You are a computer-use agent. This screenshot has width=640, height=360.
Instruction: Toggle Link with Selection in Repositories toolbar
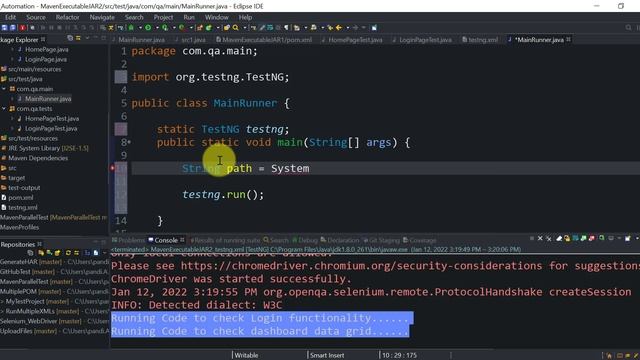pyautogui.click(x=76, y=253)
